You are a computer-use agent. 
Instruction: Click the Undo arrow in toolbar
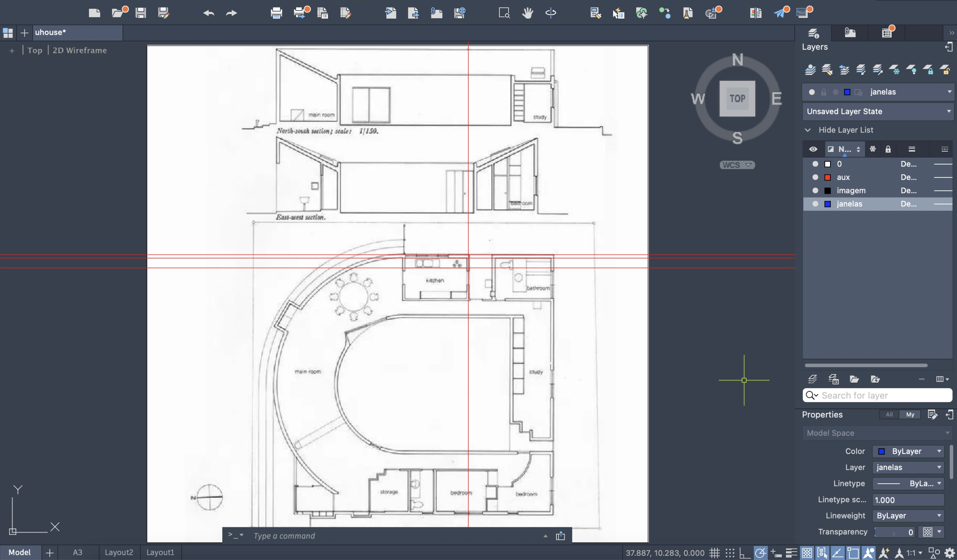(x=209, y=13)
